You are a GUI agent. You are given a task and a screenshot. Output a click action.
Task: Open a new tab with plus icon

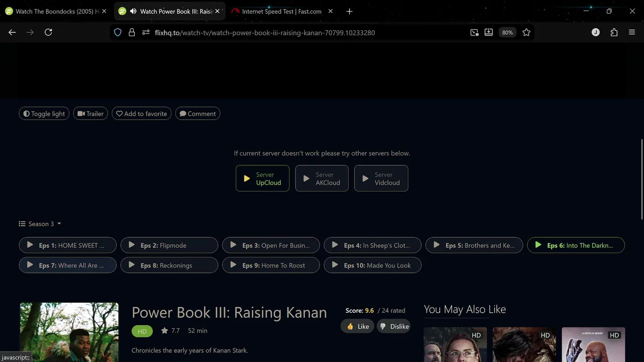tap(349, 11)
